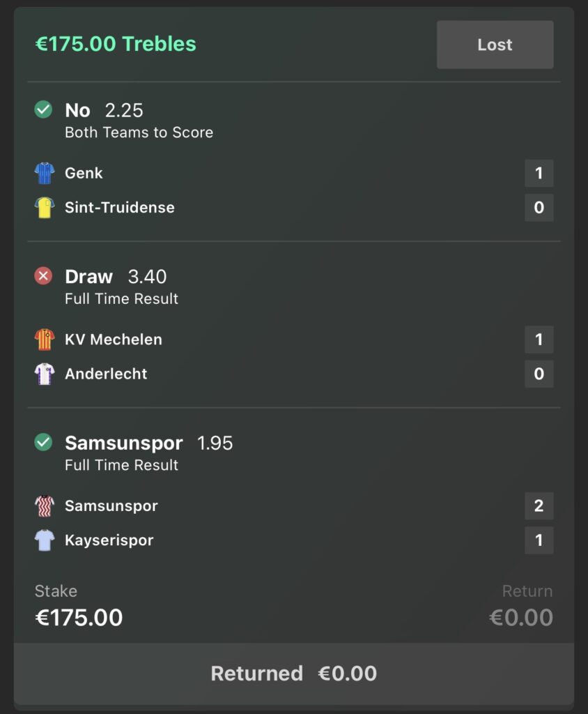Viewport: 588px width, 714px height.
Task: Click the Anderlecht jersey icon
Action: point(43,373)
